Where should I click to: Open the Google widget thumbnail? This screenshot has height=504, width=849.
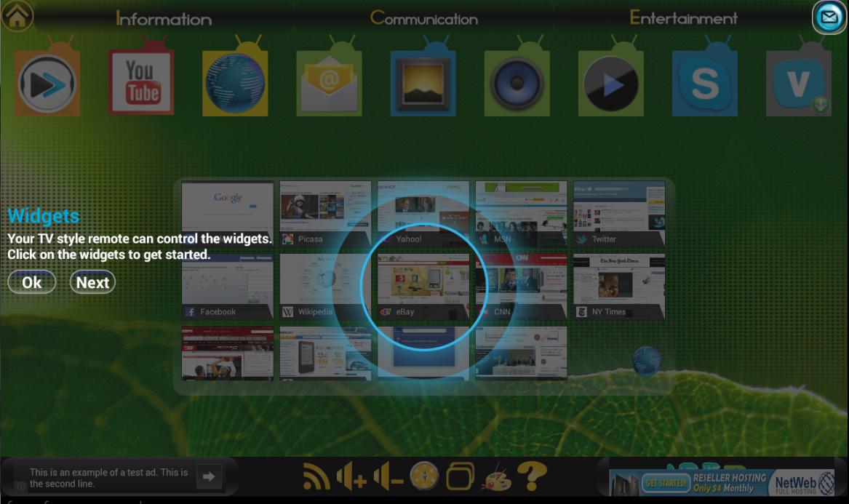point(228,214)
